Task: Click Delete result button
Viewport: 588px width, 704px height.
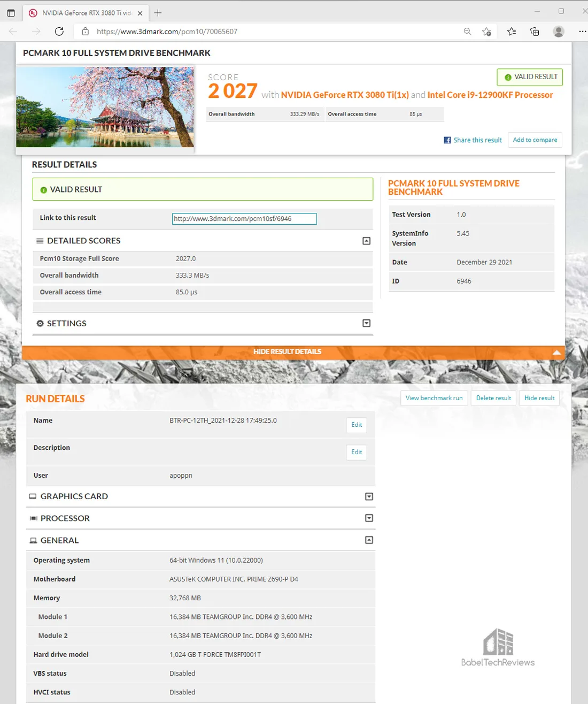Action: 493,398
